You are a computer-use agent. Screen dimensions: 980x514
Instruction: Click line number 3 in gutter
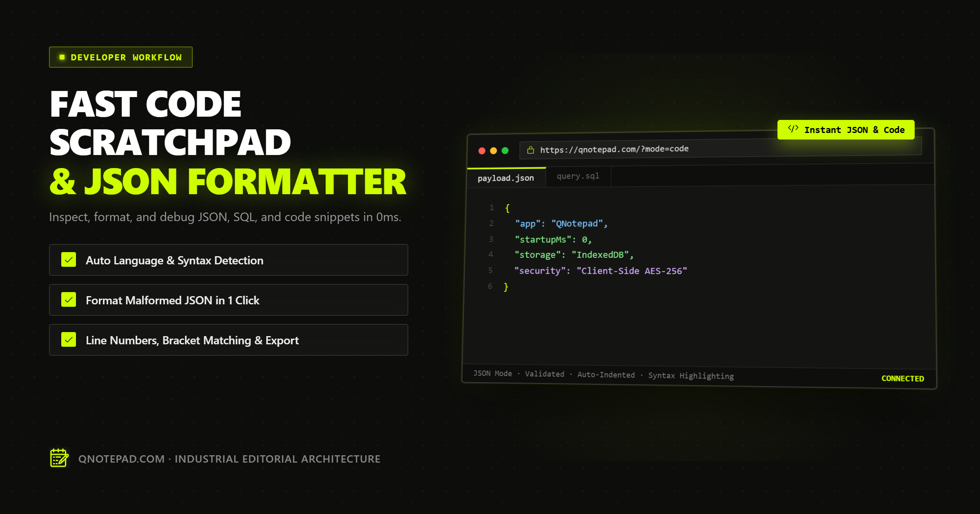pos(491,239)
